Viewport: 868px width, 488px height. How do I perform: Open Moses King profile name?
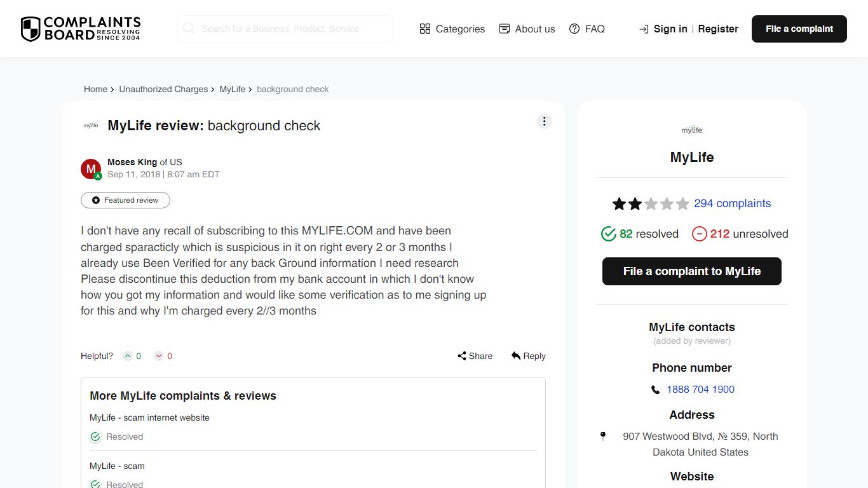[132, 162]
